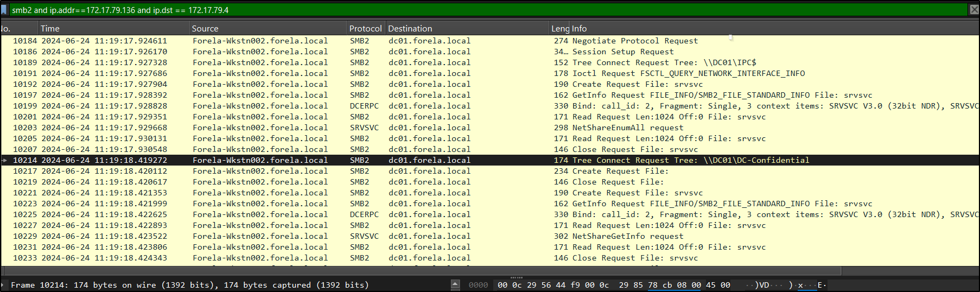Click the scroll-up arrow in the bytes pane
The image size is (980, 292).
455,284
